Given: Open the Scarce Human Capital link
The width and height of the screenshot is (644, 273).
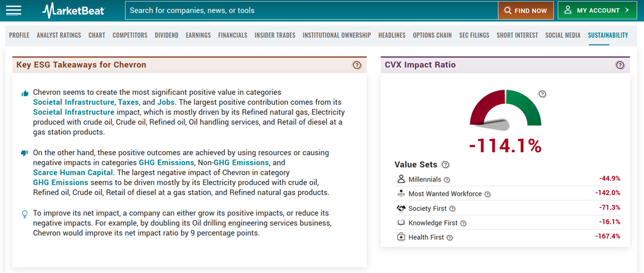Looking at the screenshot, I should coord(74,173).
